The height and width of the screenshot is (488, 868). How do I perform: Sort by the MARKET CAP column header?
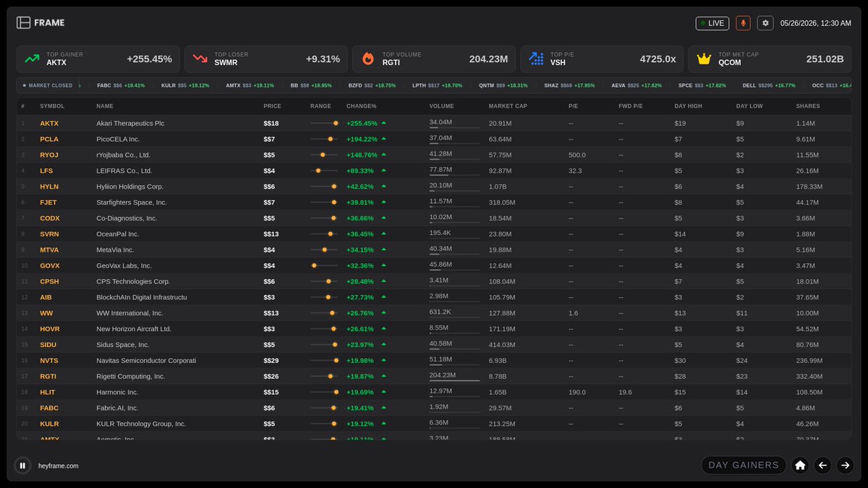[x=509, y=106]
